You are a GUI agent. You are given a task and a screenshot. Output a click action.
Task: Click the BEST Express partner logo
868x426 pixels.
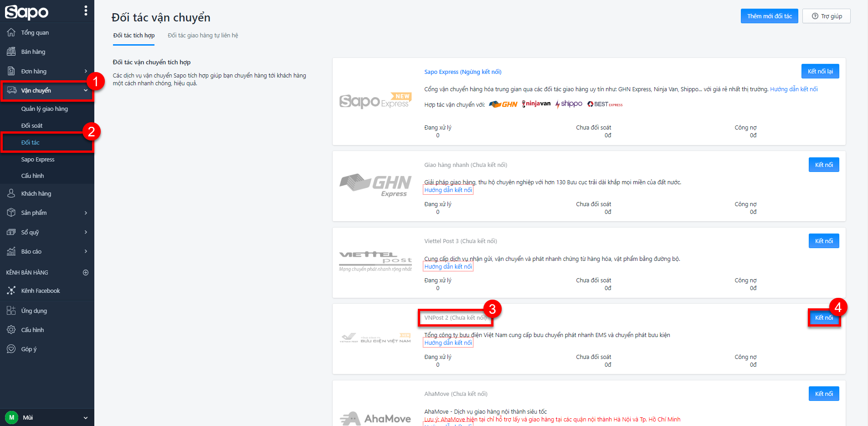coord(605,104)
